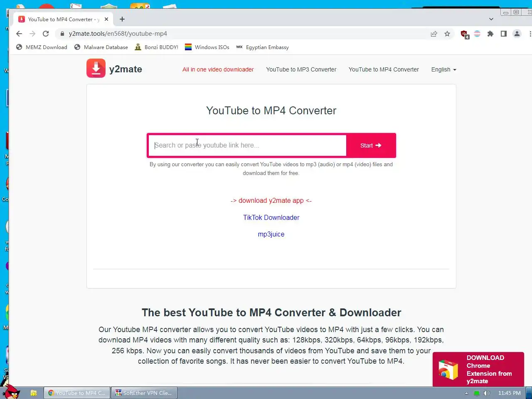The width and height of the screenshot is (532, 399).
Task: Click the YouTube to MP4 Converter heading
Action: click(271, 111)
